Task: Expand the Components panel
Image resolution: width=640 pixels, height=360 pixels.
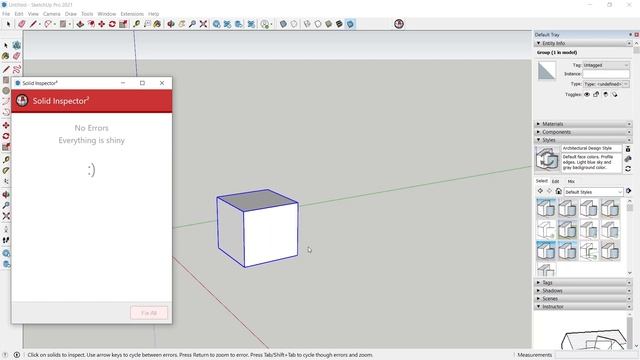Action: [x=538, y=132]
